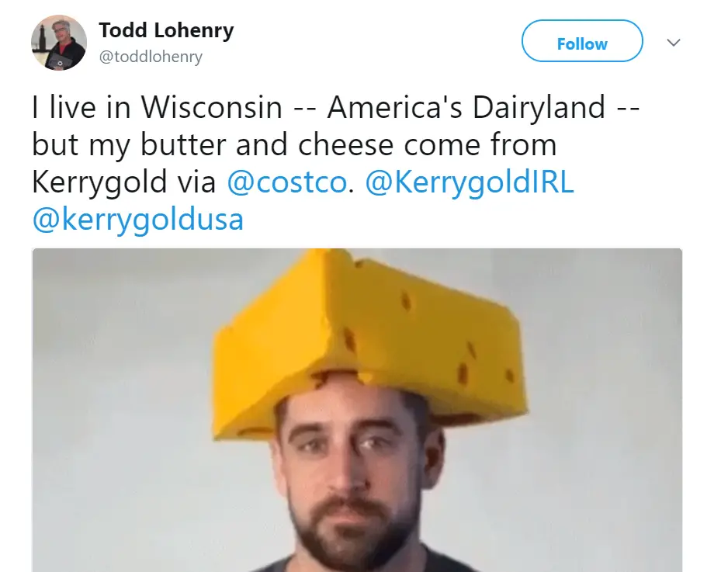Click the plain text 'Kerrygold via'
Viewport: 728px width, 572px height.
tap(124, 182)
